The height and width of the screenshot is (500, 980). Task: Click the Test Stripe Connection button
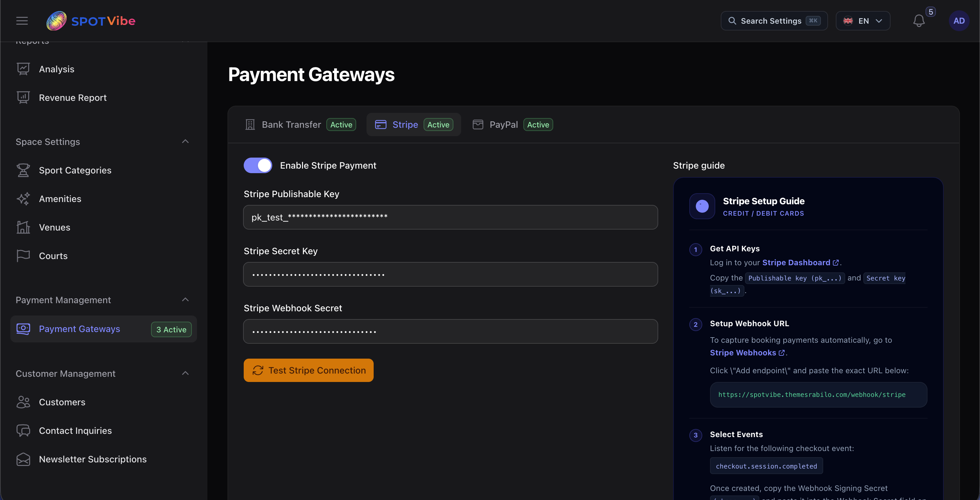tap(308, 370)
